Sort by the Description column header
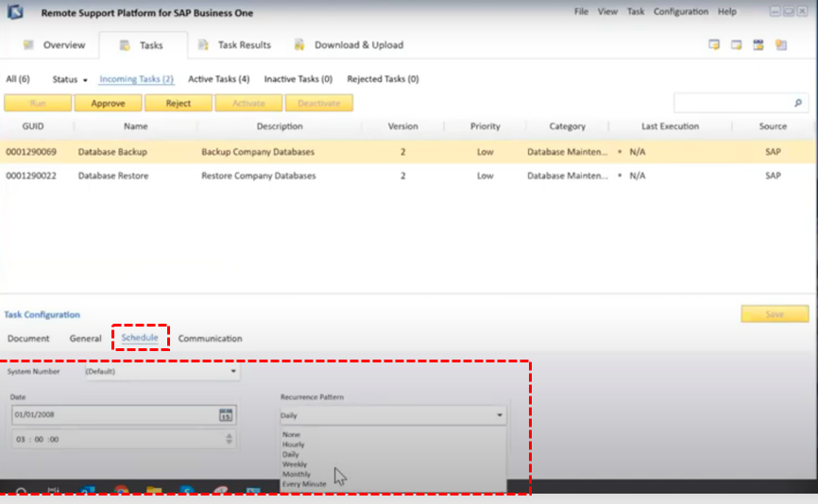 [280, 126]
